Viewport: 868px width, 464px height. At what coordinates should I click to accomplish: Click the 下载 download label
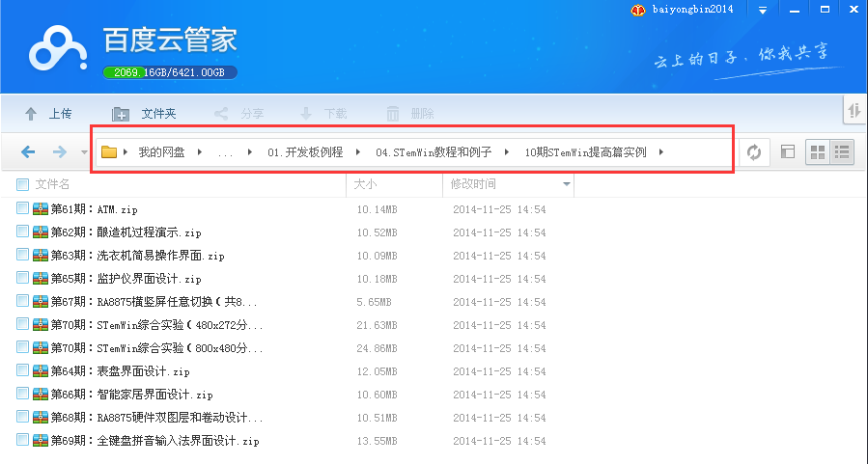point(335,114)
